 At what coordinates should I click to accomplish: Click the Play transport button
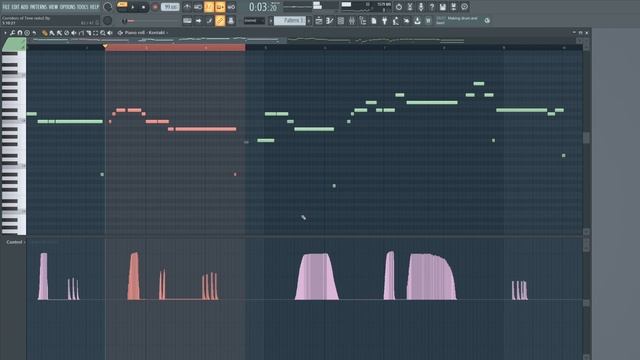133,7
